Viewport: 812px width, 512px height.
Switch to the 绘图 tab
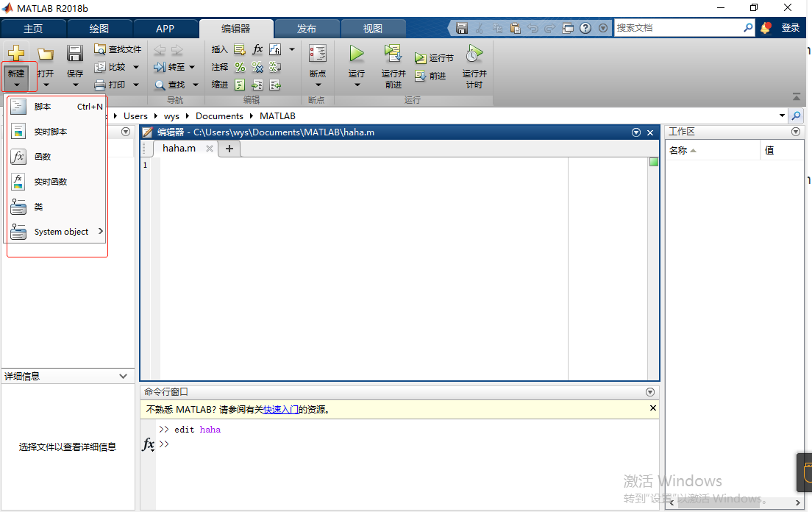click(99, 29)
